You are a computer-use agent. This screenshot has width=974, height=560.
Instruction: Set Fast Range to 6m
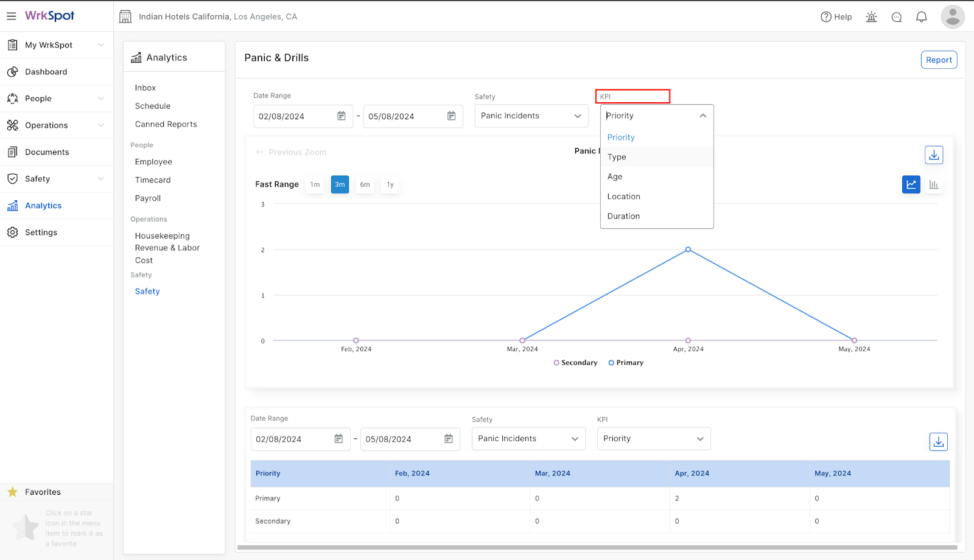(x=365, y=184)
